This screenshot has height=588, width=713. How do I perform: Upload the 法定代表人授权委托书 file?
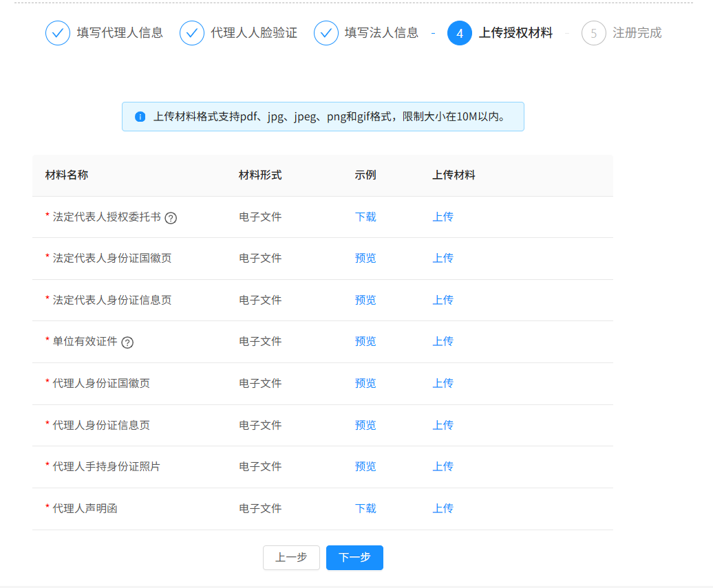pos(443,217)
